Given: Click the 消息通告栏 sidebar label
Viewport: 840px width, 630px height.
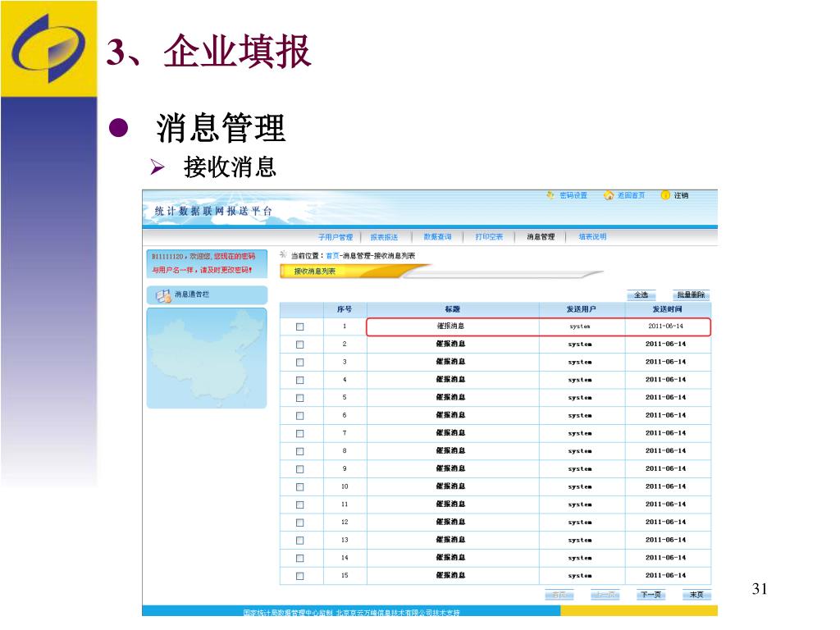Looking at the screenshot, I should click(x=192, y=294).
